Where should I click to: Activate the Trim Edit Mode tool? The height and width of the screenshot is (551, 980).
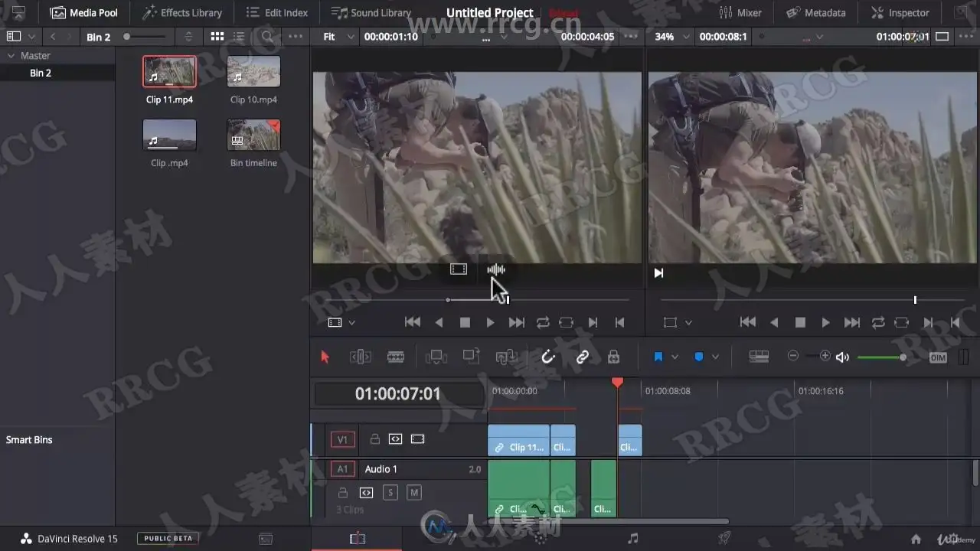point(361,357)
